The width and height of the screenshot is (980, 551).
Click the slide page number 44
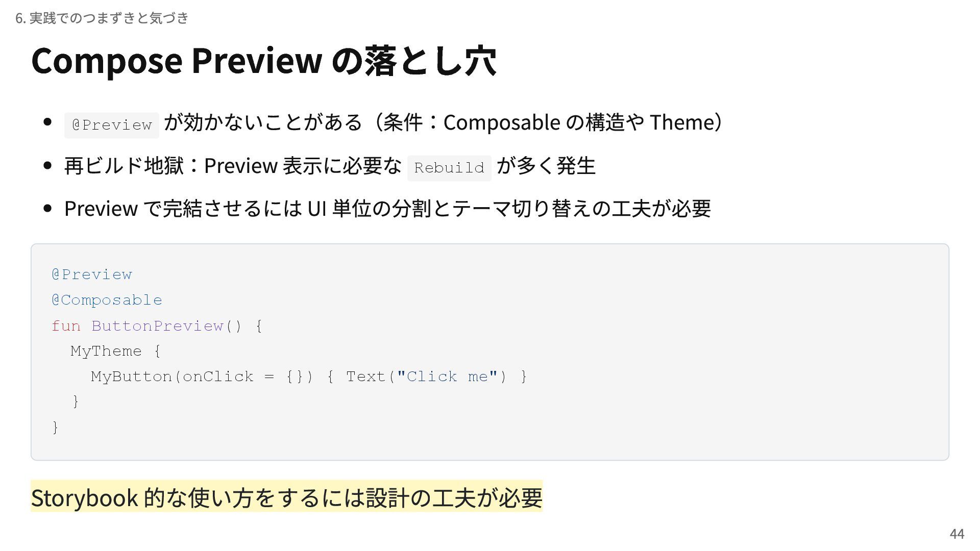(957, 534)
